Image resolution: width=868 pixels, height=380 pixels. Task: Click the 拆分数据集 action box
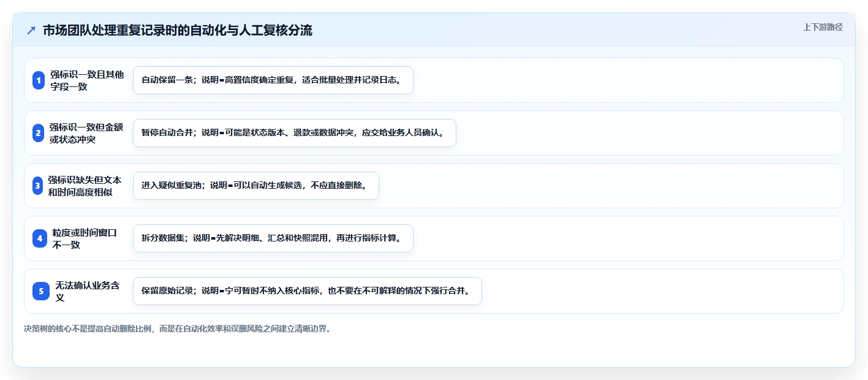(273, 238)
